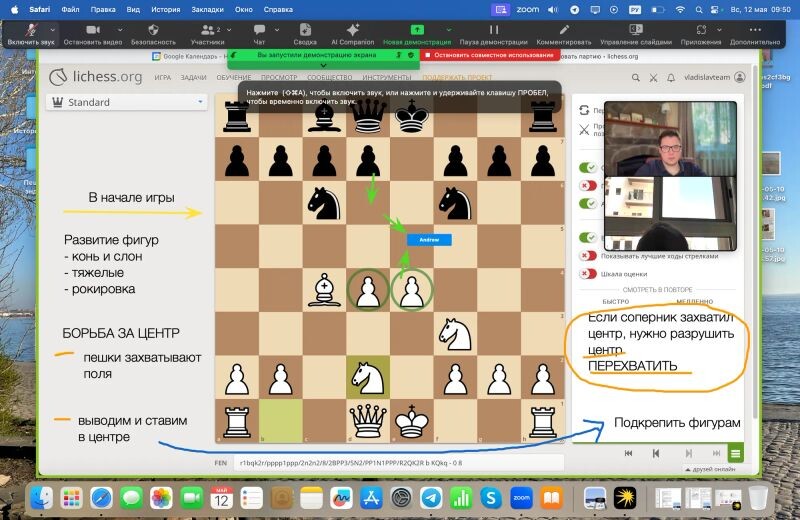The height and width of the screenshot is (520, 800).
Task: Flip board icon in analysis panel
Action: point(584,110)
